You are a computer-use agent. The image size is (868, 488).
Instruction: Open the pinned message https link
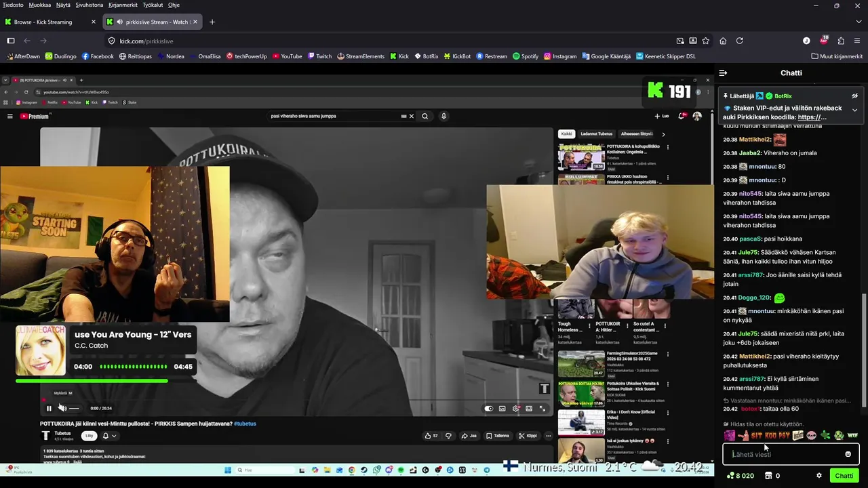click(x=812, y=117)
